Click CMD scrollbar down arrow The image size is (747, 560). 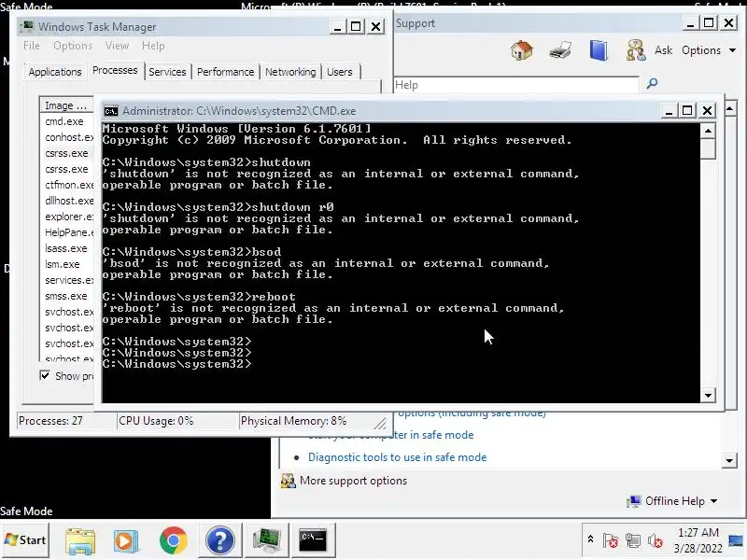pyautogui.click(x=708, y=395)
